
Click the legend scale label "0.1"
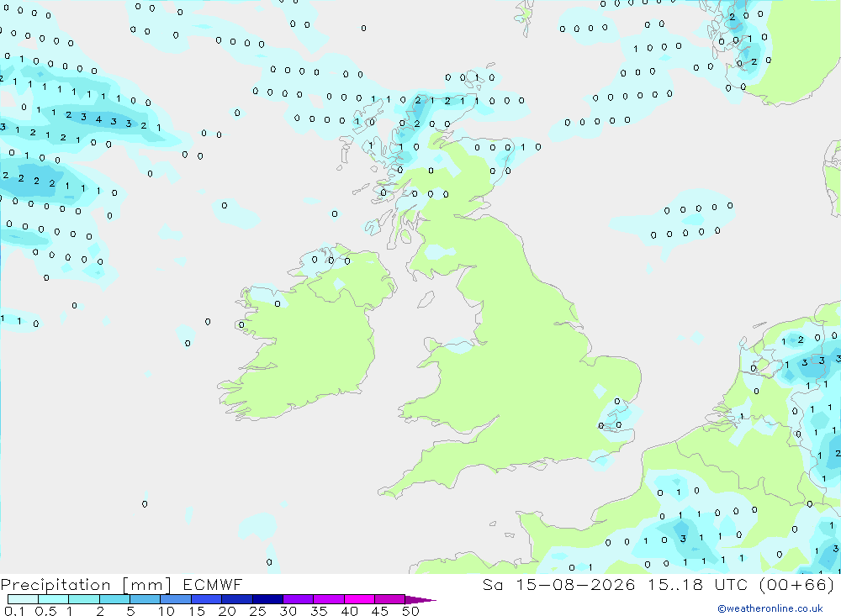(x=14, y=611)
